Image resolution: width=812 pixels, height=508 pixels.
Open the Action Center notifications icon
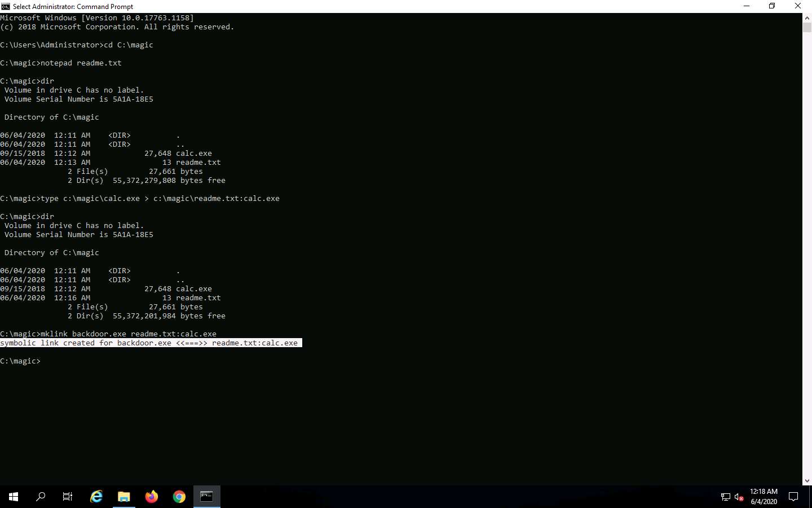tap(793, 497)
